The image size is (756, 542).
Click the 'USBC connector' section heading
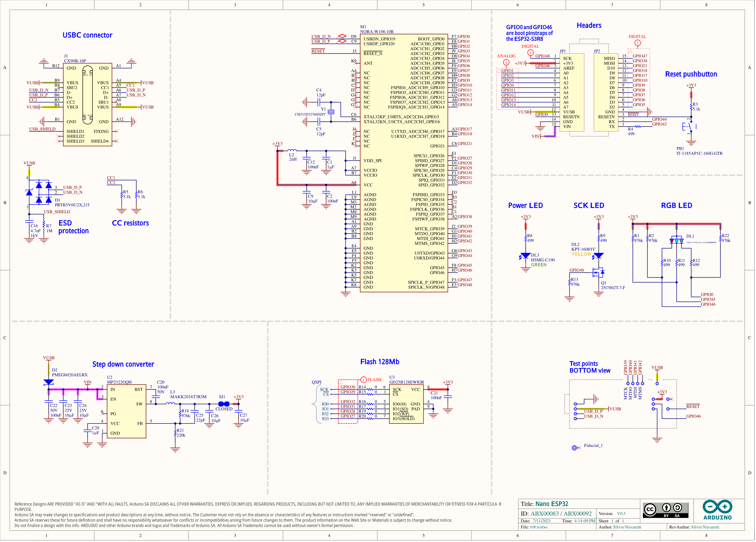[87, 35]
